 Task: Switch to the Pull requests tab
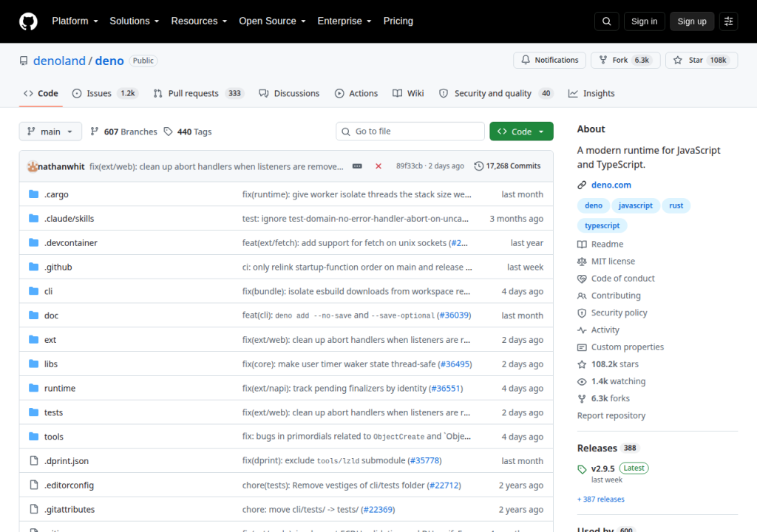click(x=198, y=93)
